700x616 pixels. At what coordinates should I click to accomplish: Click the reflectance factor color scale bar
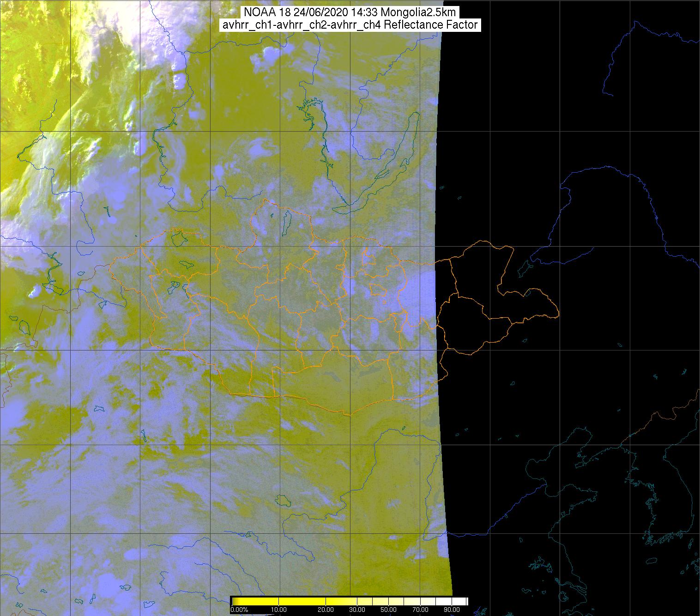350,601
